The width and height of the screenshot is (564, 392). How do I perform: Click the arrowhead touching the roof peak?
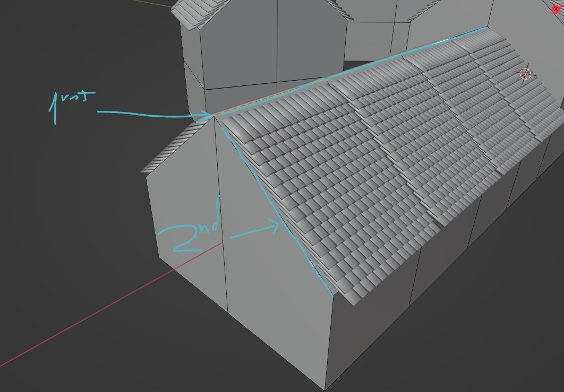pos(210,114)
